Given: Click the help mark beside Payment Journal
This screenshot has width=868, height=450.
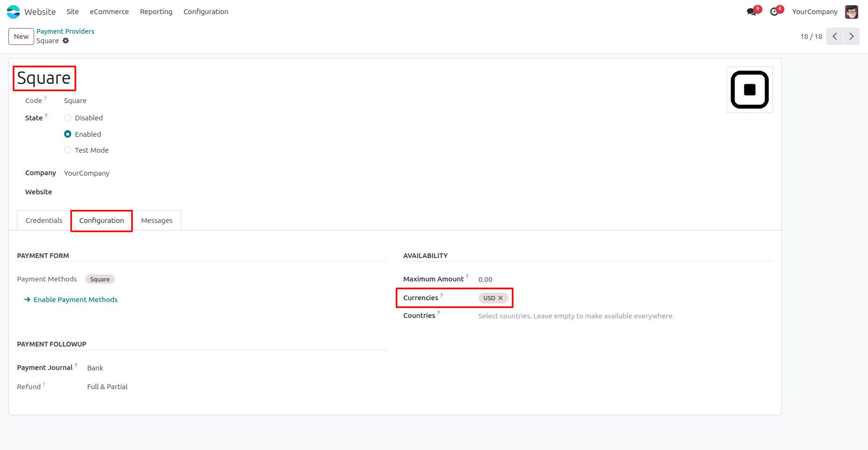Looking at the screenshot, I should click(76, 365).
